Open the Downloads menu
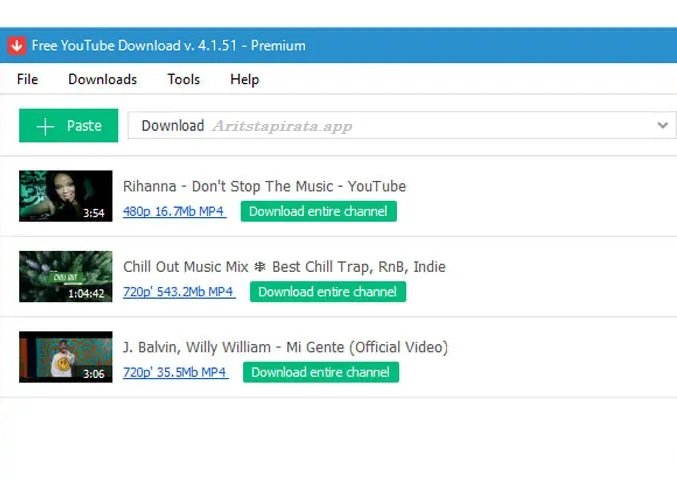Screen dimensions: 677x484 click(x=102, y=79)
